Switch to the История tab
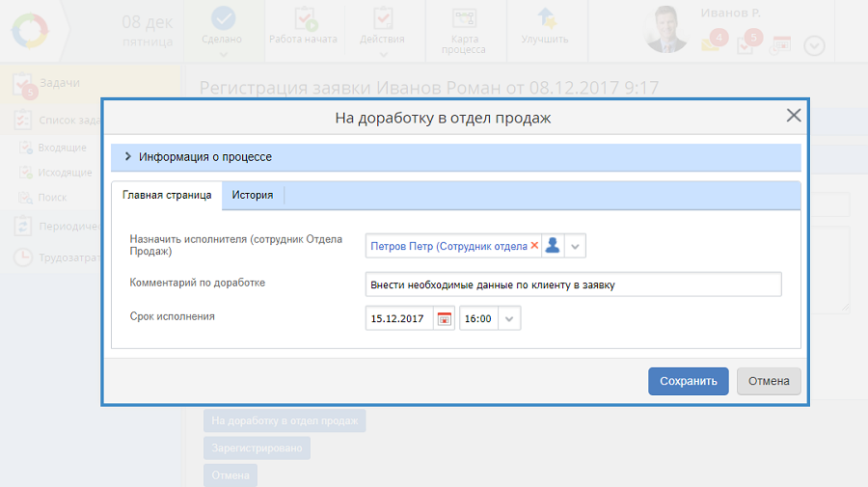This screenshot has width=868, height=487. (x=252, y=195)
